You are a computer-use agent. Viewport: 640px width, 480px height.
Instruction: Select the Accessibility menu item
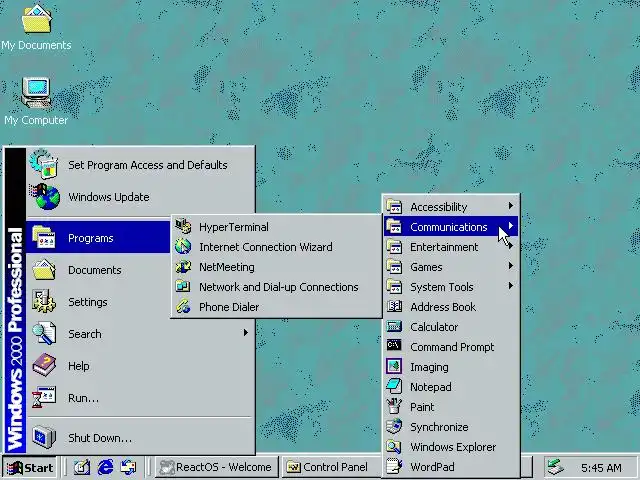[x=451, y=207]
